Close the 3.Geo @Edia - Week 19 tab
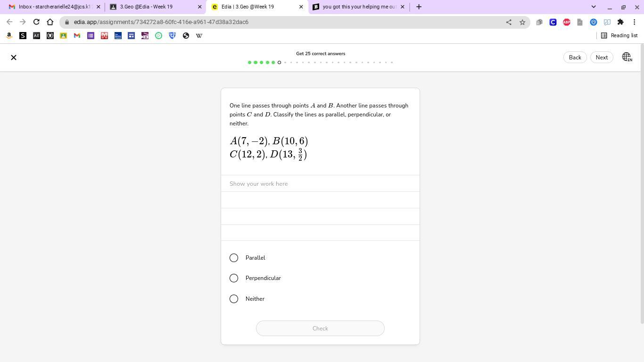Viewport: 644px width, 362px height. tap(200, 7)
